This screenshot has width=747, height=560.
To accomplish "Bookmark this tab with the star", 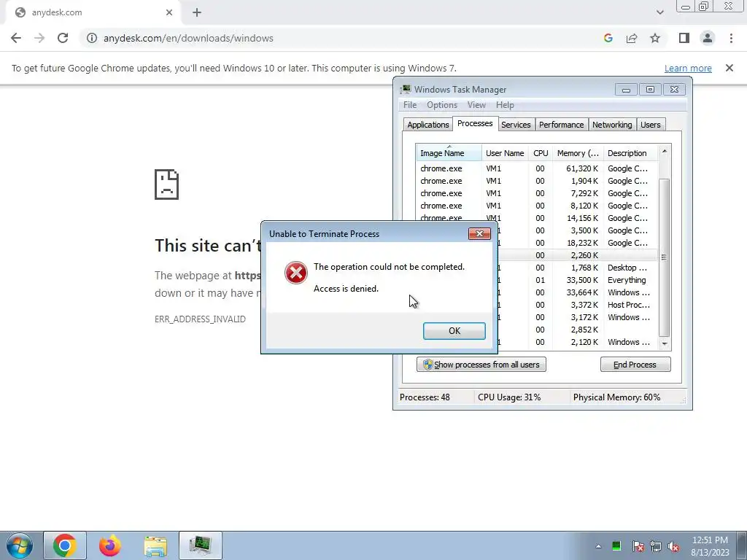I will click(655, 38).
